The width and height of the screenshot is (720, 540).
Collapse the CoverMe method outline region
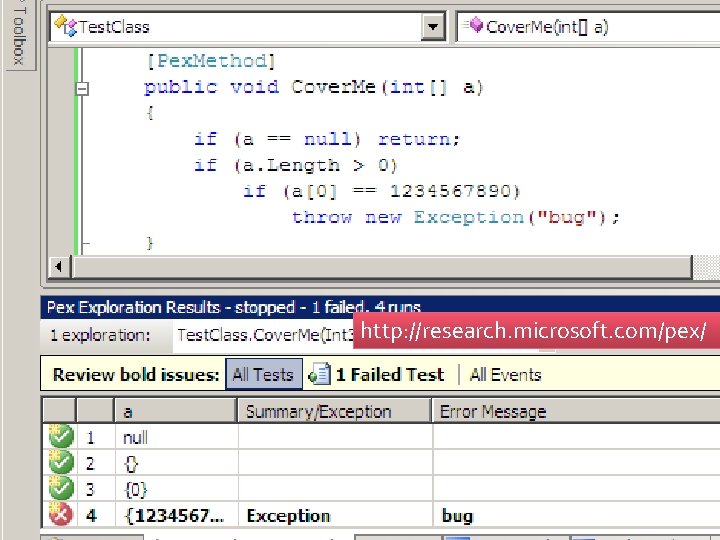coord(82,88)
